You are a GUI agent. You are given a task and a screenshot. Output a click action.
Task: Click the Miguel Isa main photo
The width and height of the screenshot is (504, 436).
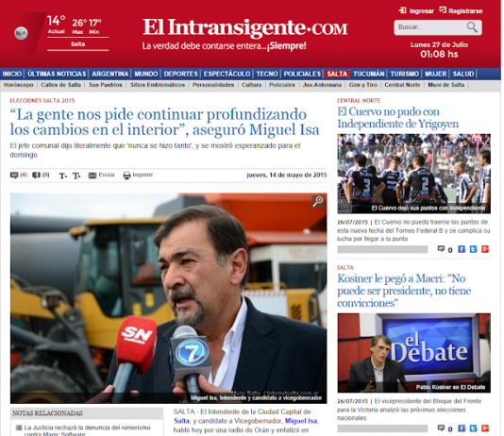[x=168, y=298]
